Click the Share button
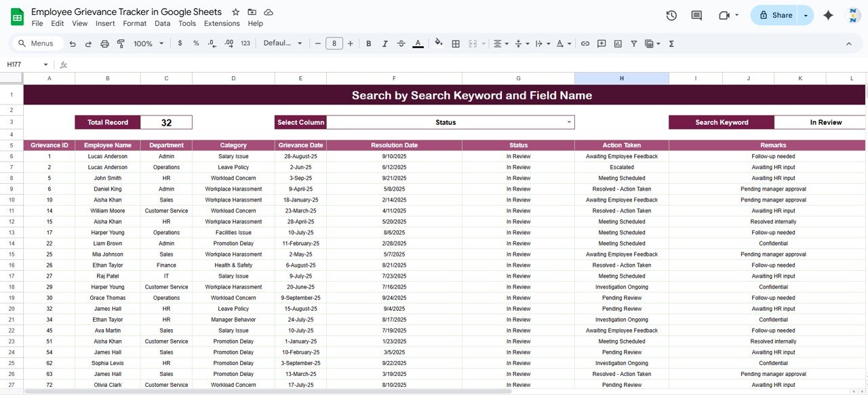Screen dimensions: 868x395 (775, 15)
